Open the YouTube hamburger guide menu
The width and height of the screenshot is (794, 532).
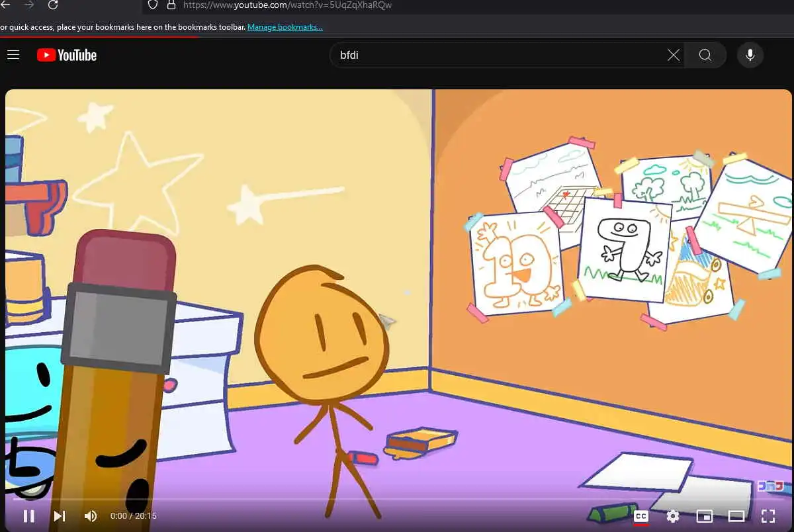pos(13,55)
